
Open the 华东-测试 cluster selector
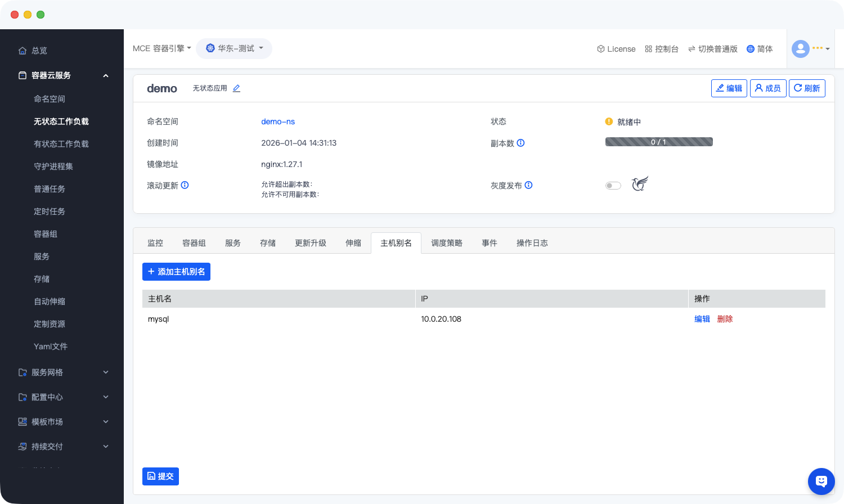(x=234, y=48)
